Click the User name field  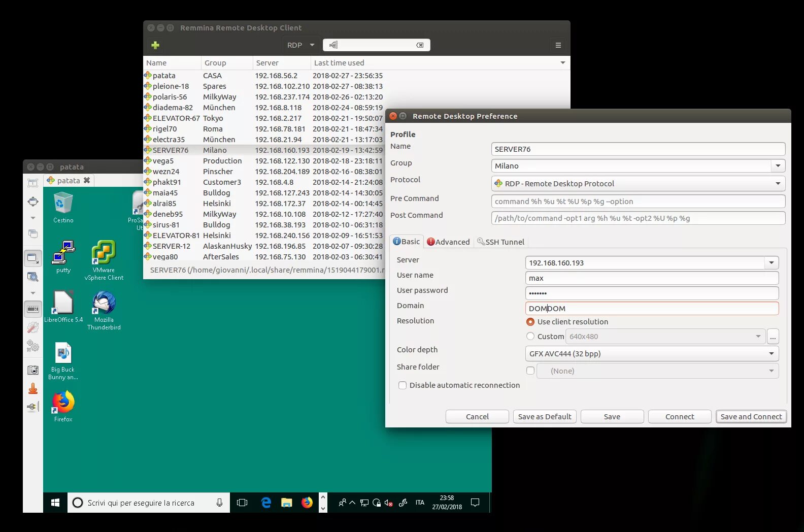click(x=652, y=278)
